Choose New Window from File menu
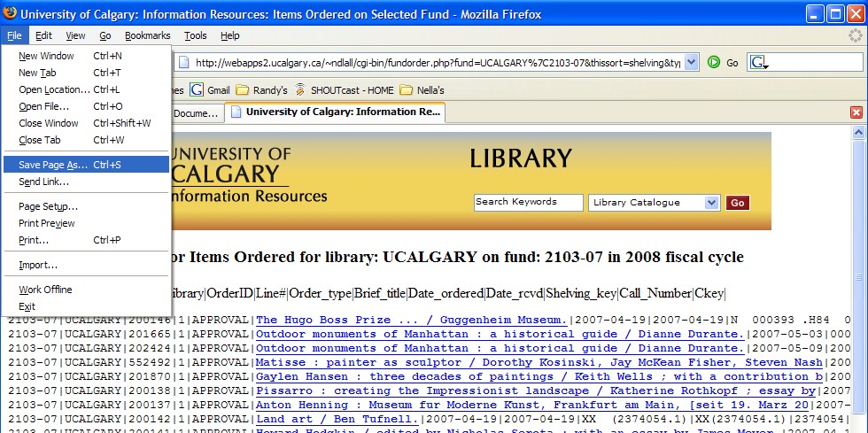Image resolution: width=868 pixels, height=433 pixels. click(87, 56)
